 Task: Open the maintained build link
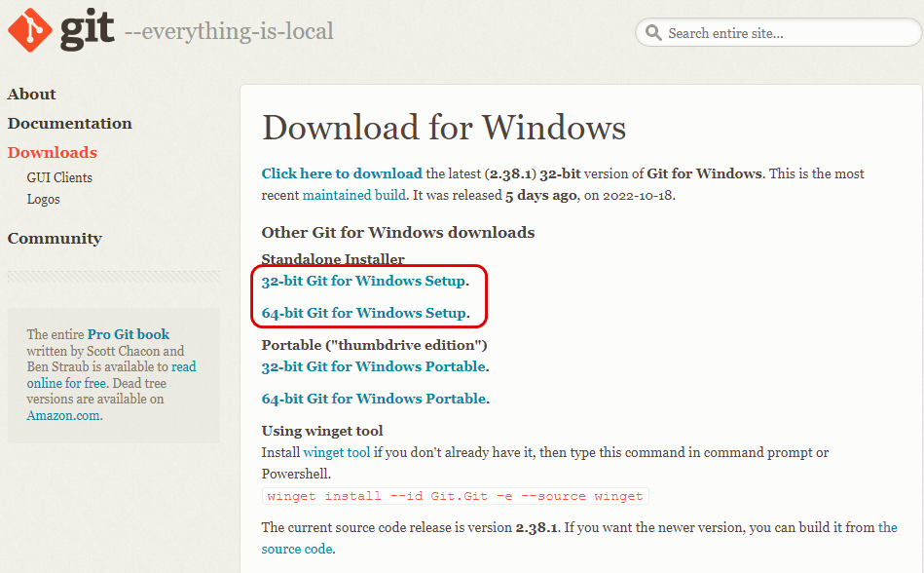354,195
